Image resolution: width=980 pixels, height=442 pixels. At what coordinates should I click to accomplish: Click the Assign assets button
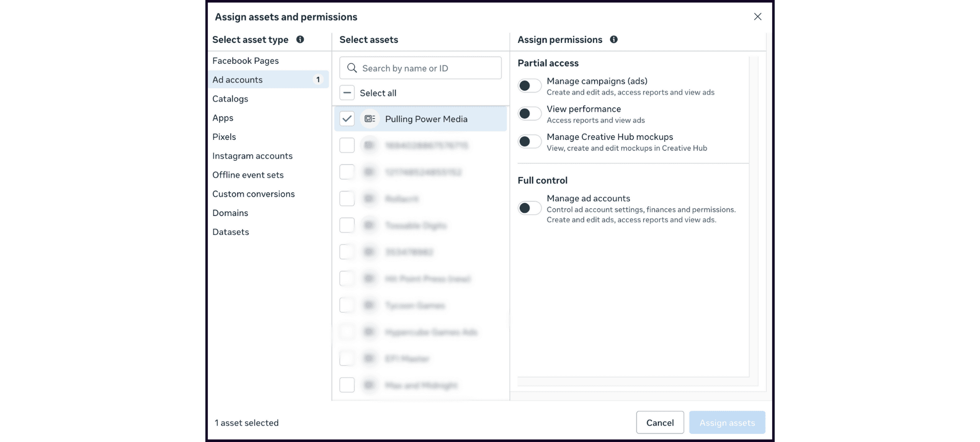pos(727,422)
